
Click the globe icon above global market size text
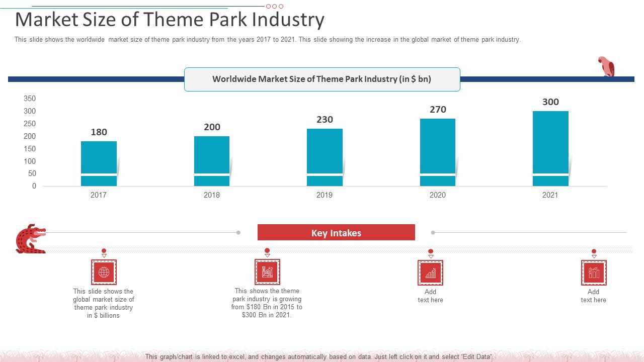tap(104, 273)
